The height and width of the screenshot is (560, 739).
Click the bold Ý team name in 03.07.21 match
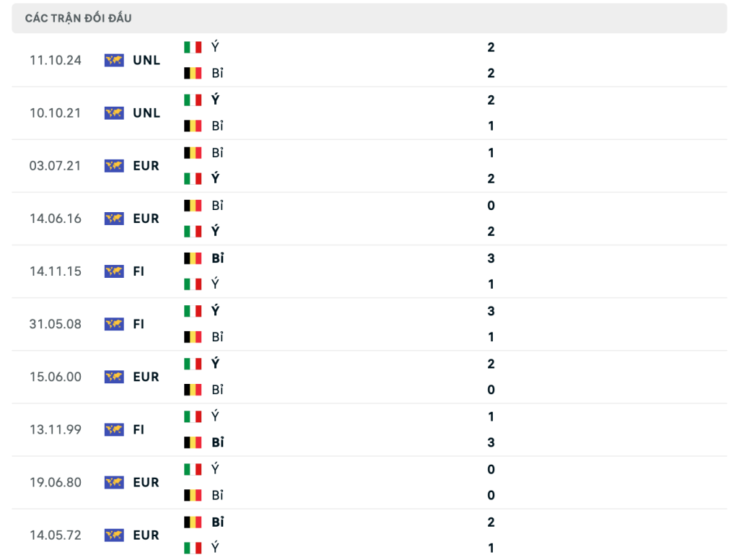click(215, 178)
